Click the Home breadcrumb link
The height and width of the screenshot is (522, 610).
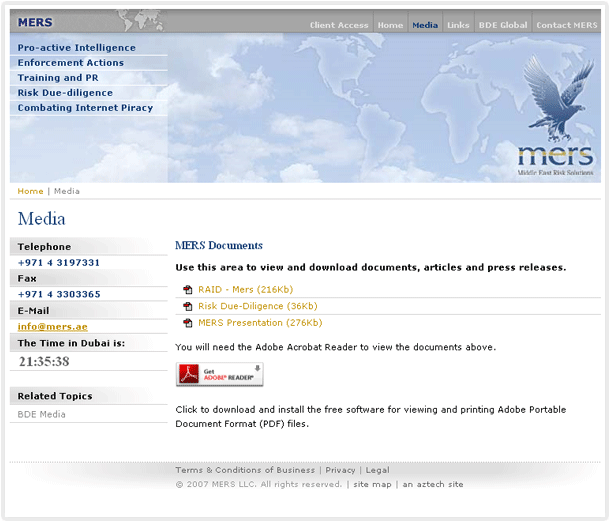tap(30, 191)
